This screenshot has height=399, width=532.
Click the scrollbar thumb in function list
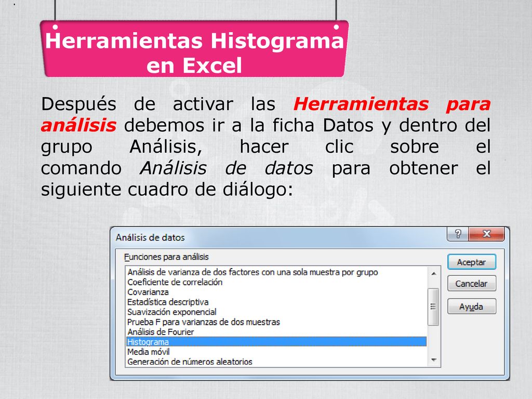(x=433, y=307)
